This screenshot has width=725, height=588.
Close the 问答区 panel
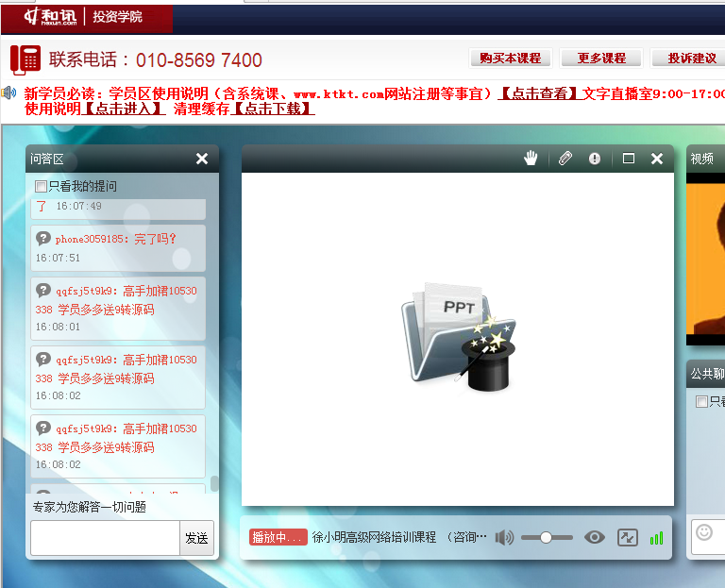point(201,159)
